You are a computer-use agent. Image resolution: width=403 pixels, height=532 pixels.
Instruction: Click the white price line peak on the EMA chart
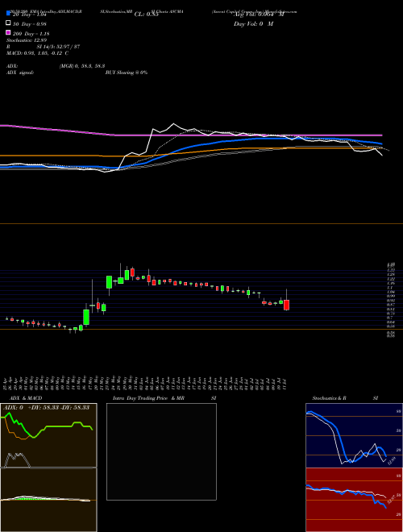(x=173, y=124)
